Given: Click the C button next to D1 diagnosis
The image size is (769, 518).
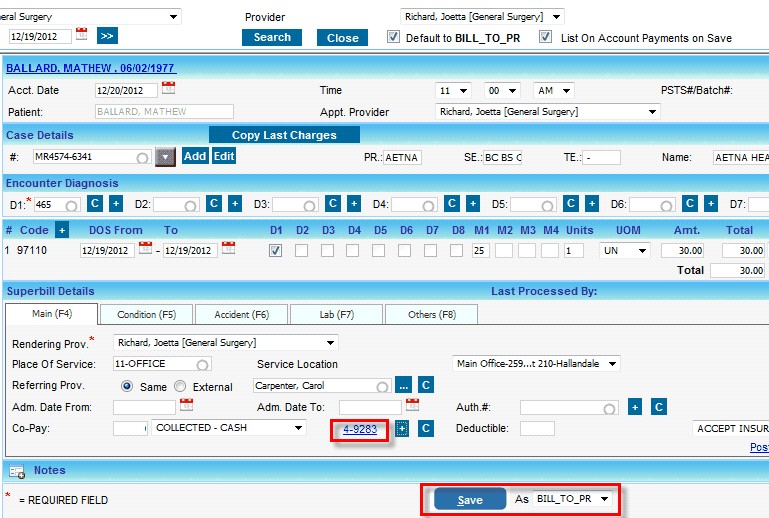Looking at the screenshot, I should tap(95, 204).
